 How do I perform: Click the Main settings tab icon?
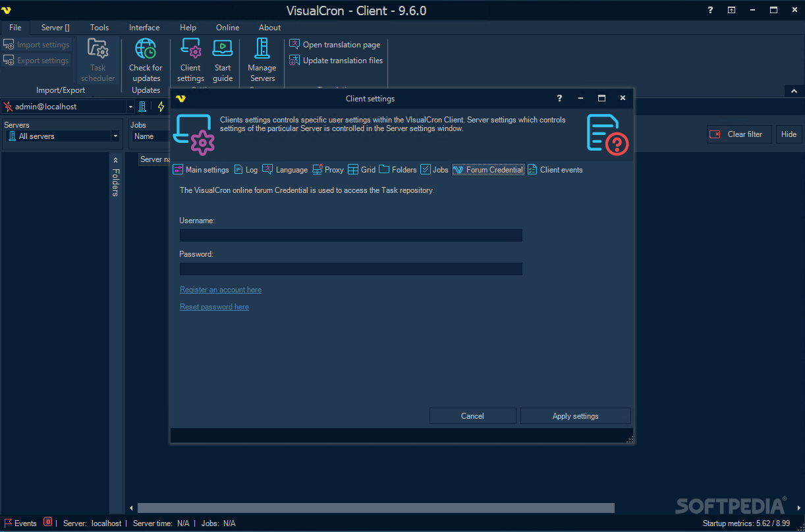pos(178,170)
